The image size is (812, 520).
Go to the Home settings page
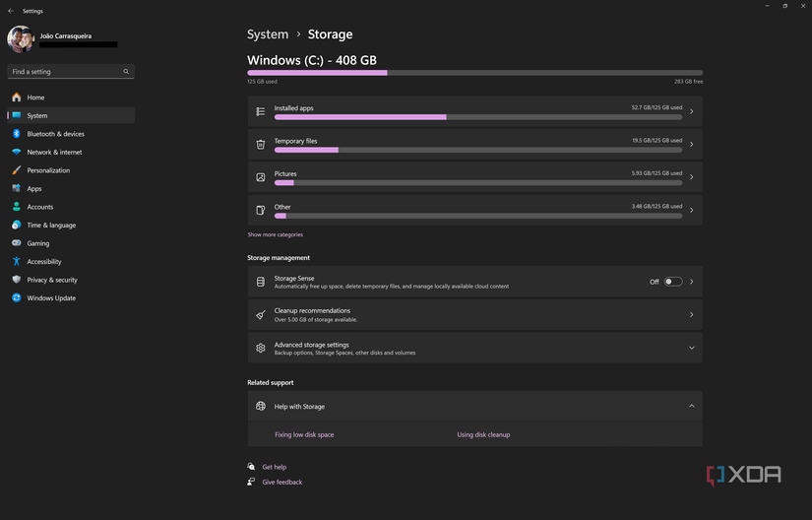71,97
